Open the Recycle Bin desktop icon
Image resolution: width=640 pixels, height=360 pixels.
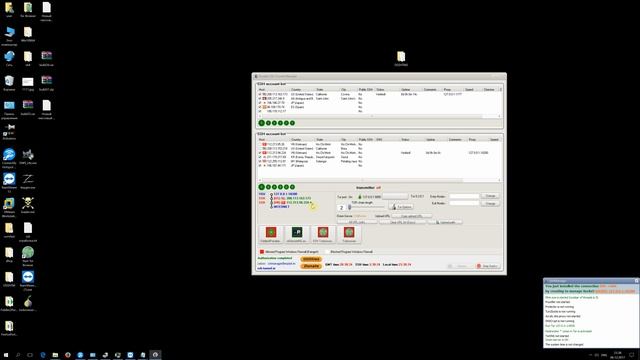tap(9, 83)
